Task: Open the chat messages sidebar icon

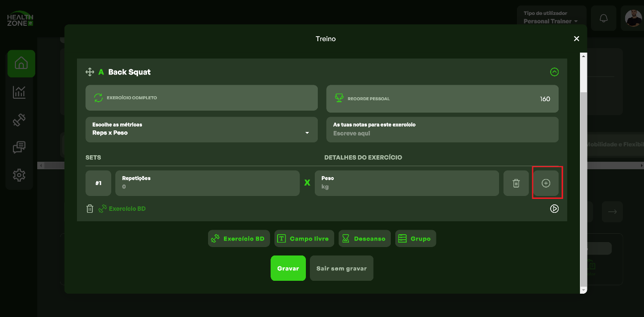Action: tap(20, 147)
